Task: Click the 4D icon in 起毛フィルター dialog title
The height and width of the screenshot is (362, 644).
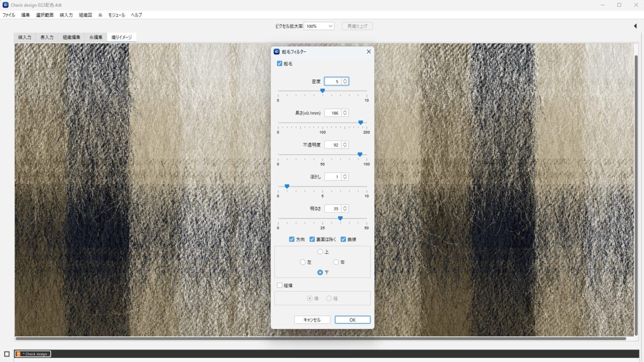Action: point(276,52)
